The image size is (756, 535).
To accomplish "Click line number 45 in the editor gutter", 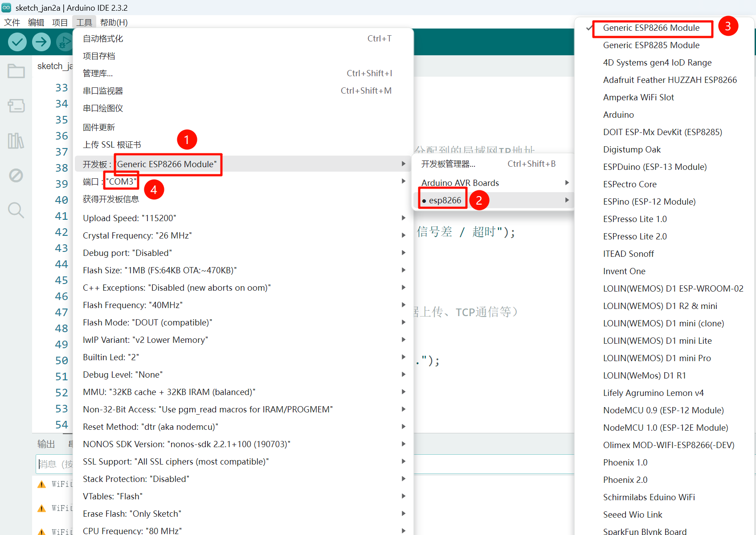I will (x=61, y=280).
